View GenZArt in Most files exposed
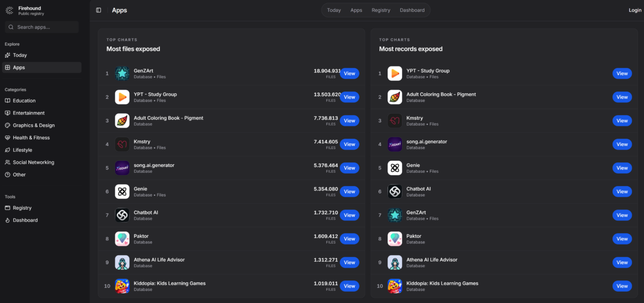The width and height of the screenshot is (644, 303). [x=349, y=73]
